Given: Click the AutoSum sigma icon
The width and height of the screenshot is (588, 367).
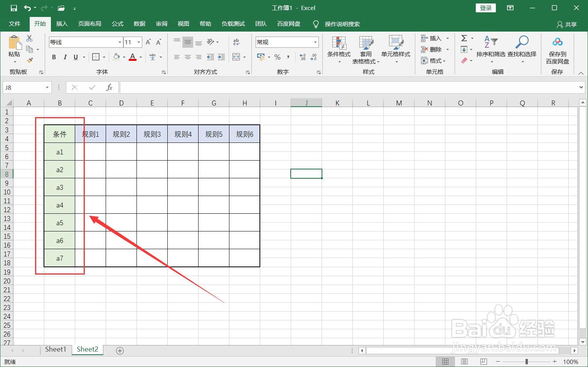Looking at the screenshot, I should coord(464,38).
